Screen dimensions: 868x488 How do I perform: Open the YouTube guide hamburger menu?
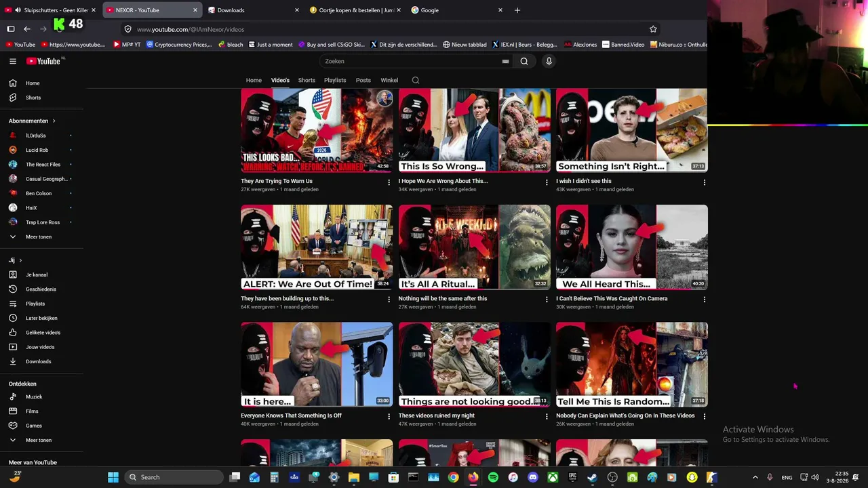click(13, 61)
